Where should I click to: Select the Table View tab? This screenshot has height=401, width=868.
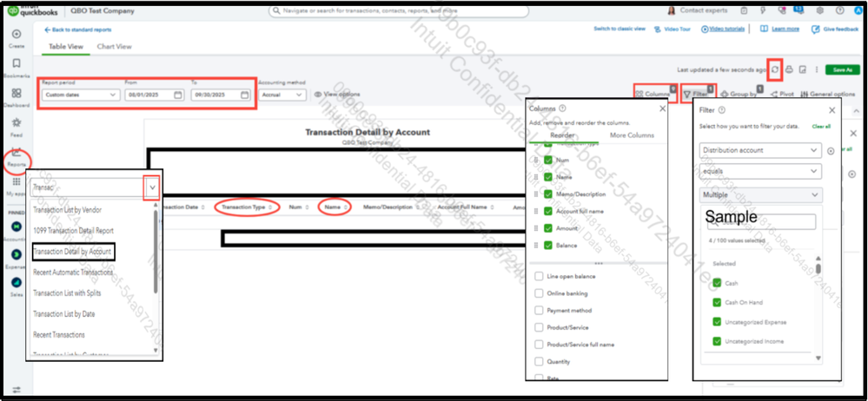[x=66, y=47]
